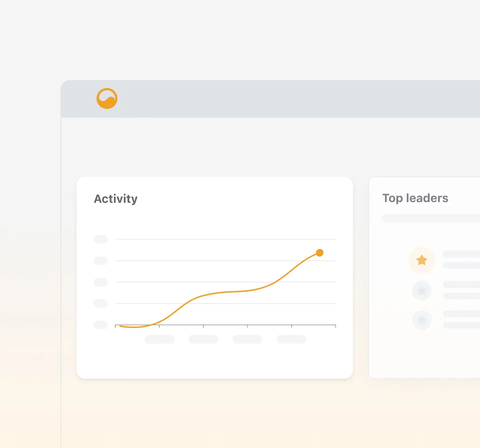480x448 pixels.
Task: Click the last x-axis label placeholder
Action: [x=291, y=339]
